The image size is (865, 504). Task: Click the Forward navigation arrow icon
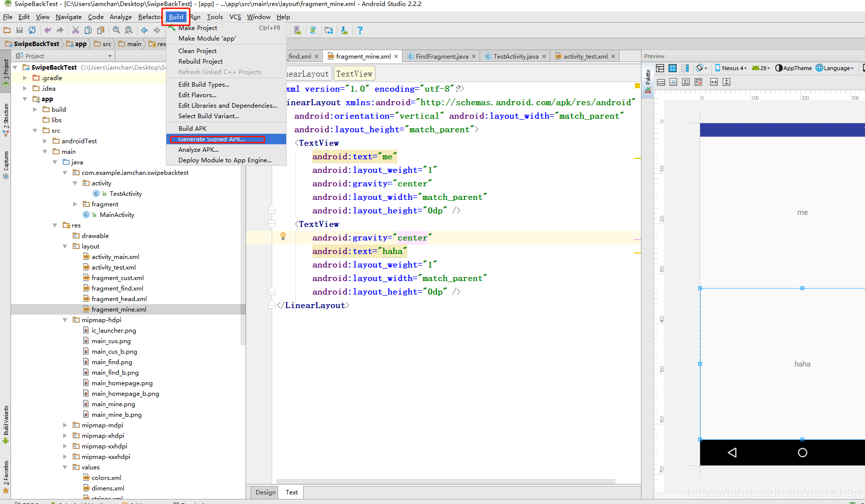[157, 30]
